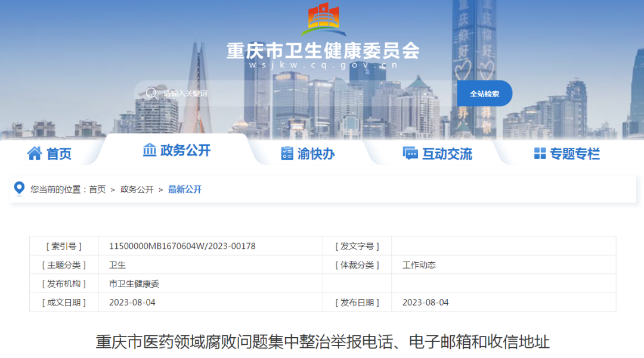Click the Chongqing Health Commission logo icon
The image size is (644, 358).
pos(322,21)
